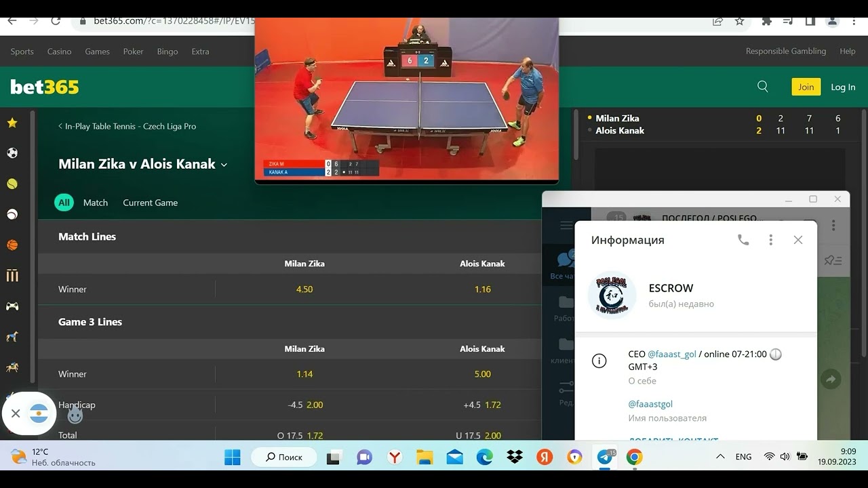Bet on Alois Kanak match winner at 1.16

click(482, 289)
